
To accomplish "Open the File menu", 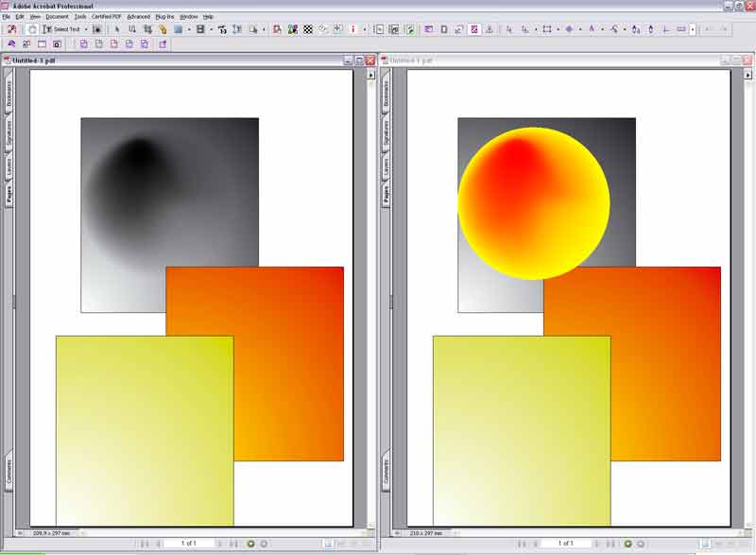I will [7, 17].
